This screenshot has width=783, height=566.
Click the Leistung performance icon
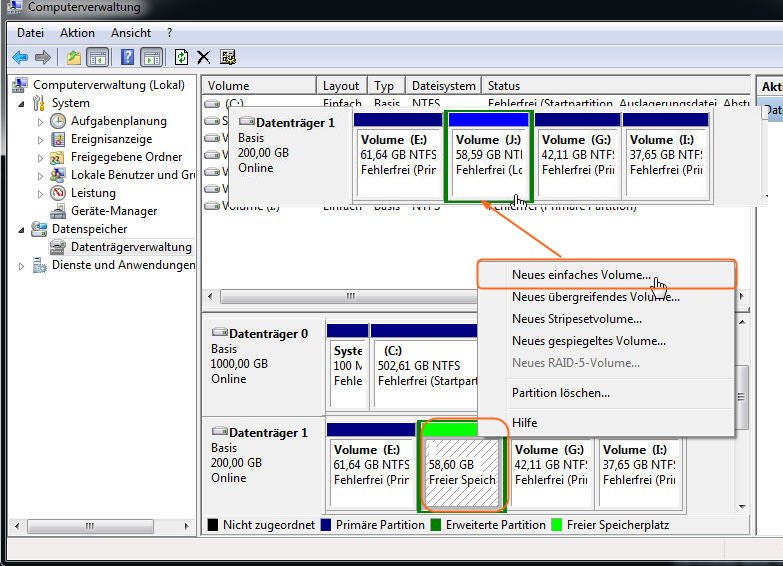click(58, 193)
